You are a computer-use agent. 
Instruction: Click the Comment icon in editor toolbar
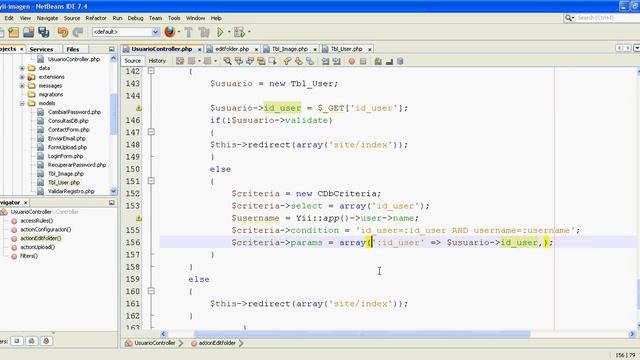tap(389, 61)
